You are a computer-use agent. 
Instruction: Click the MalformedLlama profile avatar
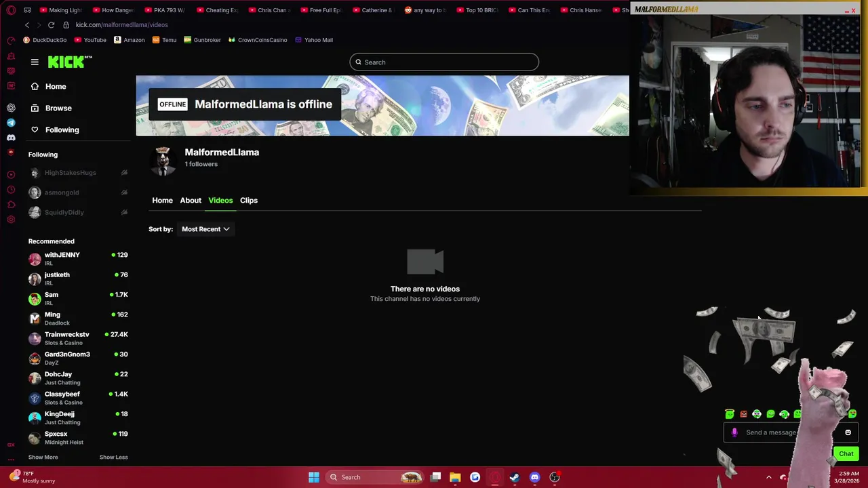[x=163, y=161]
